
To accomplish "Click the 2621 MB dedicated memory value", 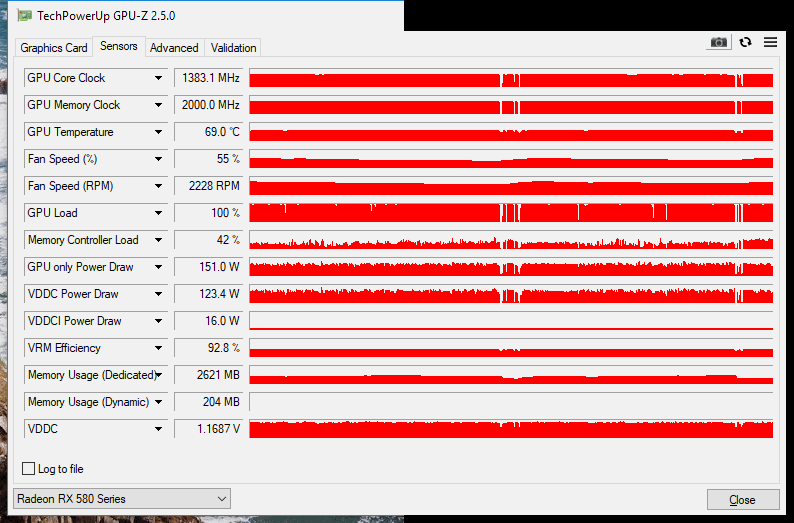I will tap(209, 375).
